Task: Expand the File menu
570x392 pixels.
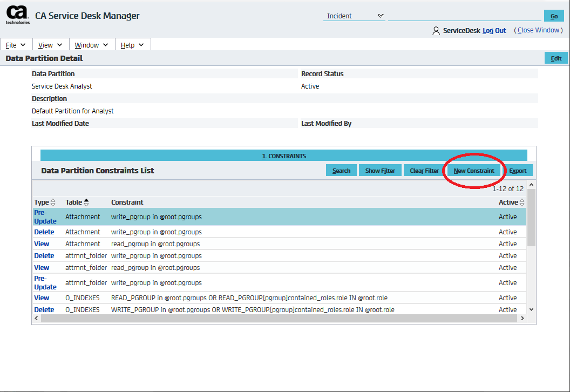Action: pos(16,45)
